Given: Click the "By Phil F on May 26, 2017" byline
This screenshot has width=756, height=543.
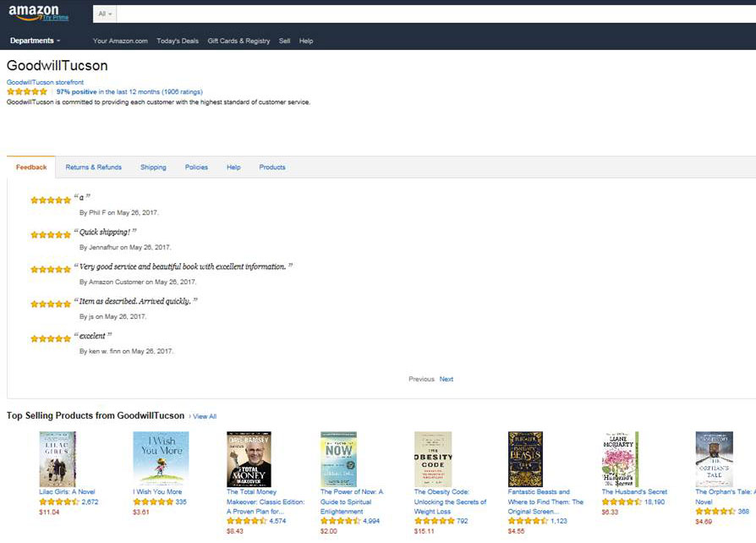Looking at the screenshot, I should (x=118, y=212).
